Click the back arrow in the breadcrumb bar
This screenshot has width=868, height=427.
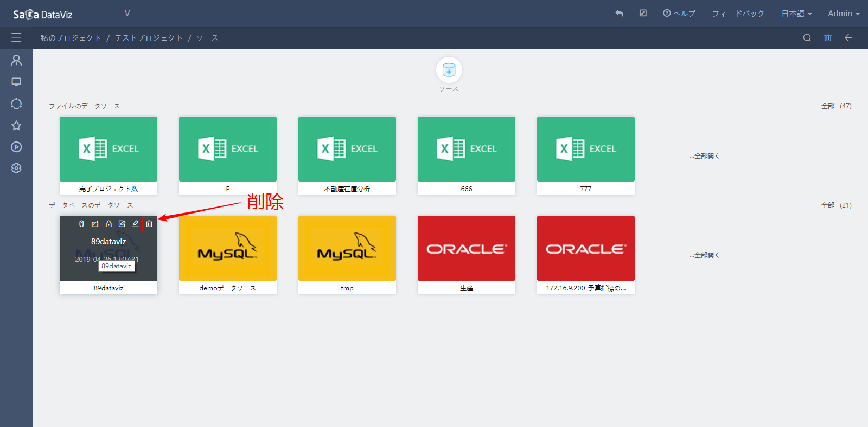(x=848, y=38)
